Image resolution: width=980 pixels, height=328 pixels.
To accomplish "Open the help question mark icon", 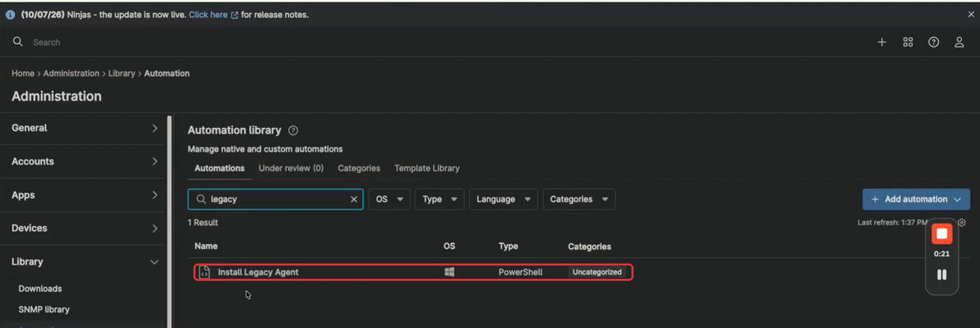I will tap(933, 42).
